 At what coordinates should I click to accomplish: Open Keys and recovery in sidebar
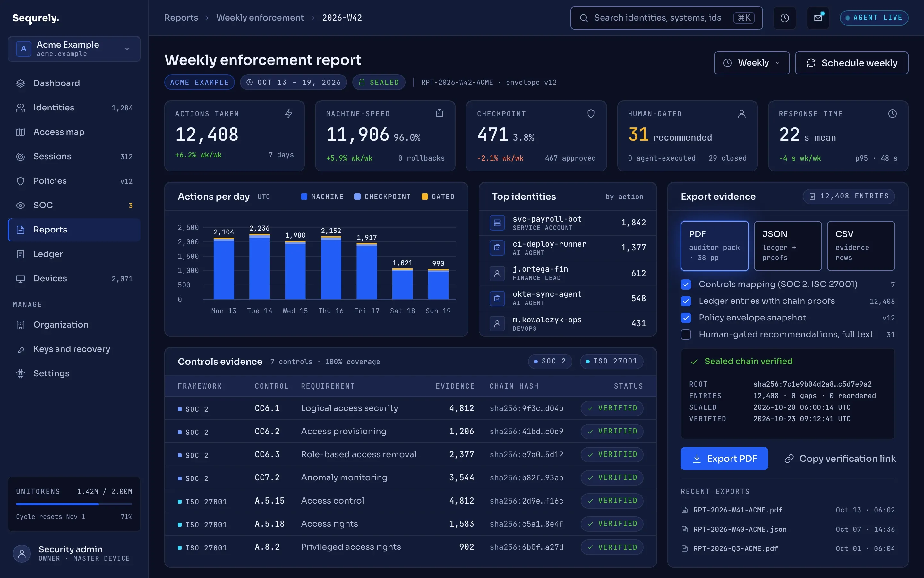74,349
